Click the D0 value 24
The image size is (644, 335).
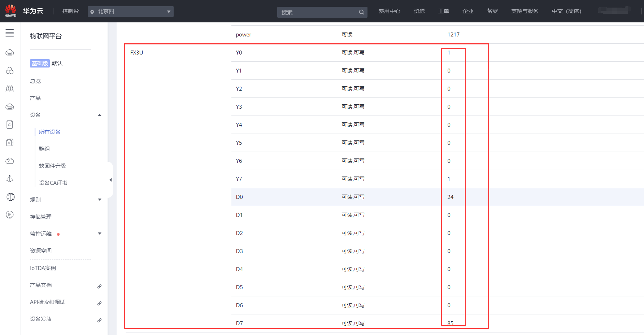point(451,197)
